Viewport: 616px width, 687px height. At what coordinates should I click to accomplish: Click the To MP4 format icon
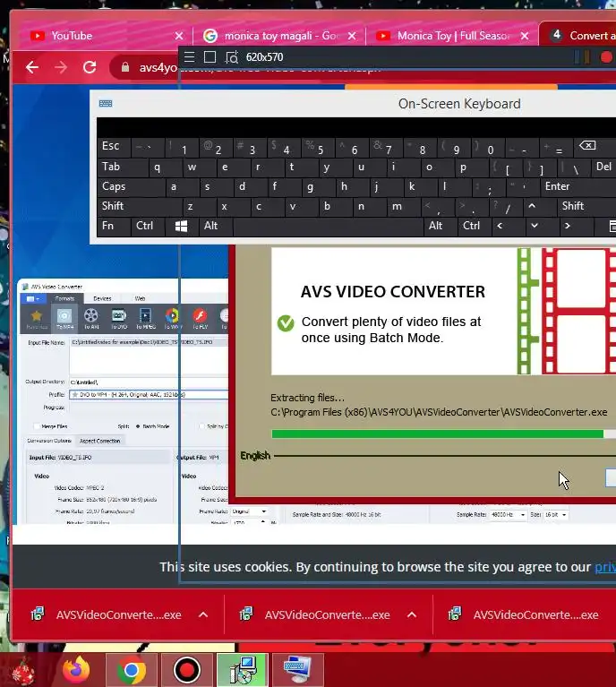[x=64, y=319]
